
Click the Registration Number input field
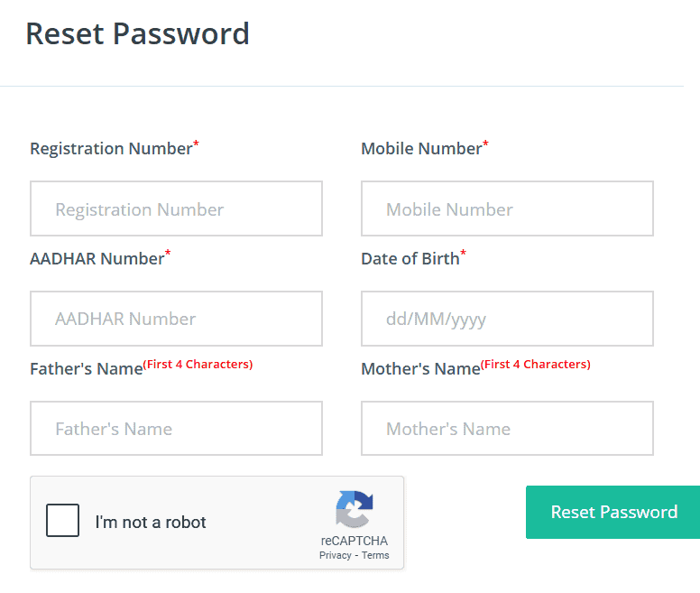coord(176,208)
